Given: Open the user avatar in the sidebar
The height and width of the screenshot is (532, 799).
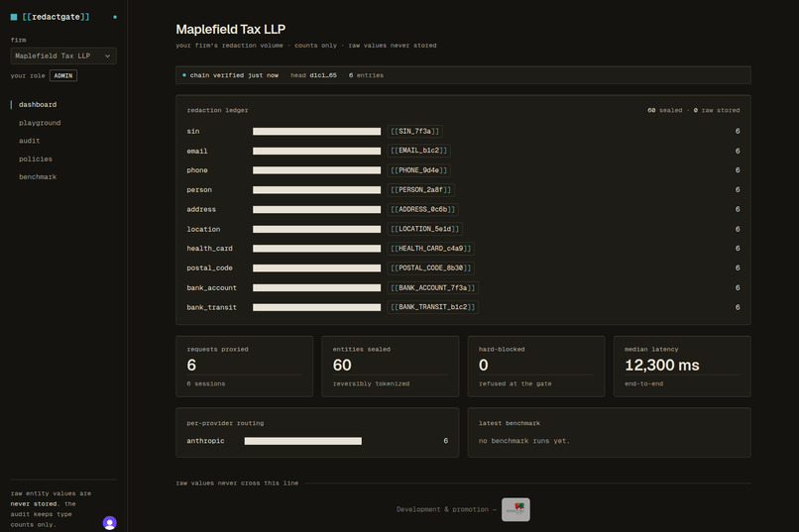Looking at the screenshot, I should point(110,523).
